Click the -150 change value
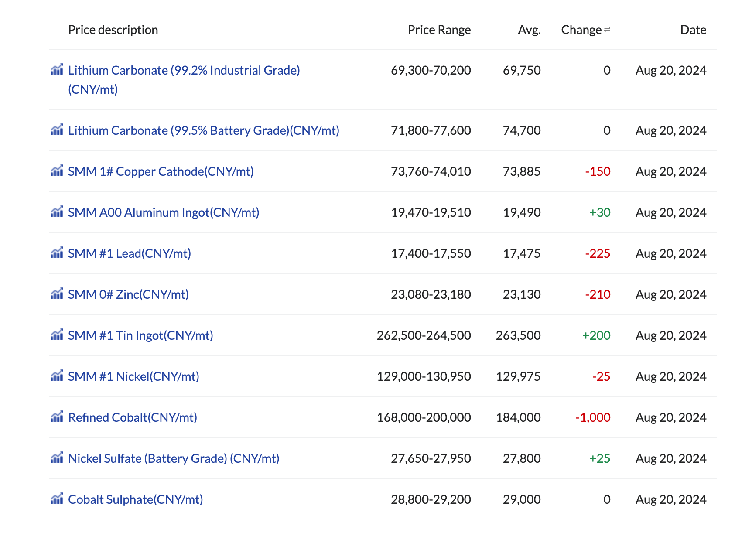 pyautogui.click(x=598, y=171)
